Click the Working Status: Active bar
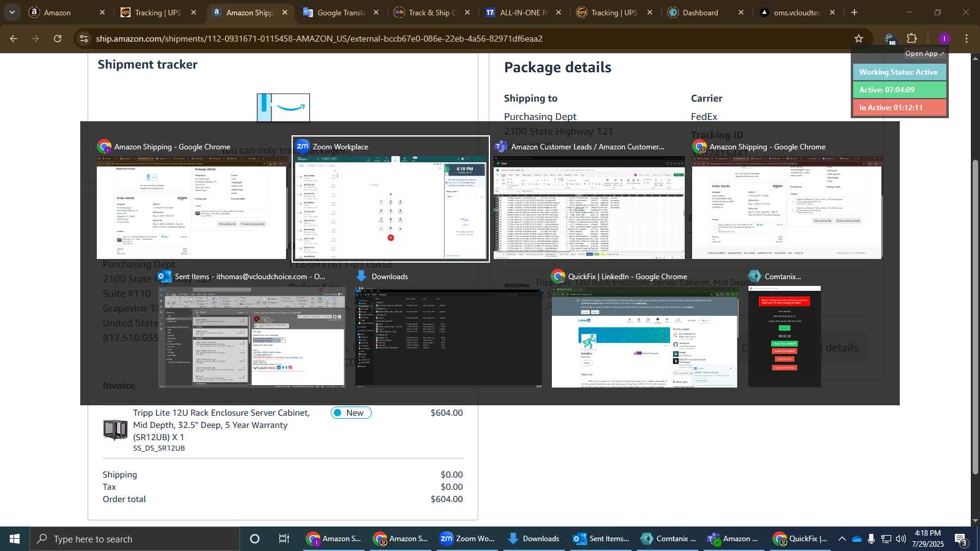This screenshot has height=551, width=980. pyautogui.click(x=899, y=72)
